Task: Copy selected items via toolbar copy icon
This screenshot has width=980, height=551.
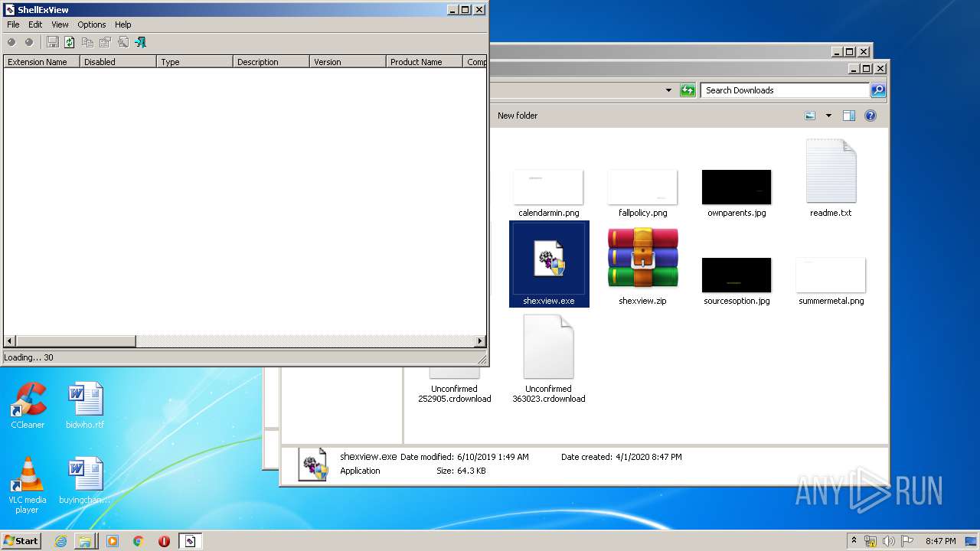Action: pyautogui.click(x=87, y=42)
